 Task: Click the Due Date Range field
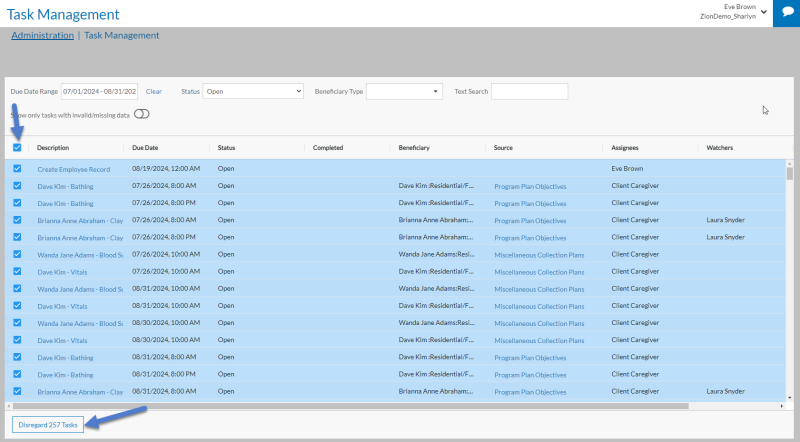99,91
